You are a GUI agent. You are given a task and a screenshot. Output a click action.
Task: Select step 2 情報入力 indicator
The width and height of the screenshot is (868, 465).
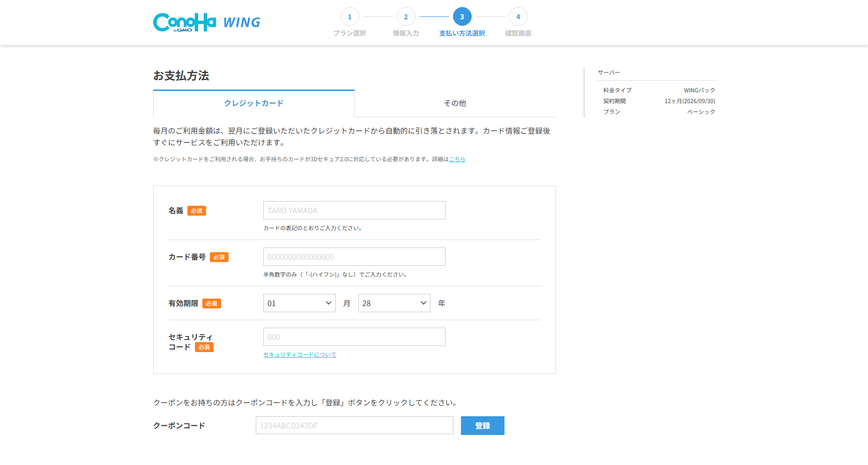point(406,16)
